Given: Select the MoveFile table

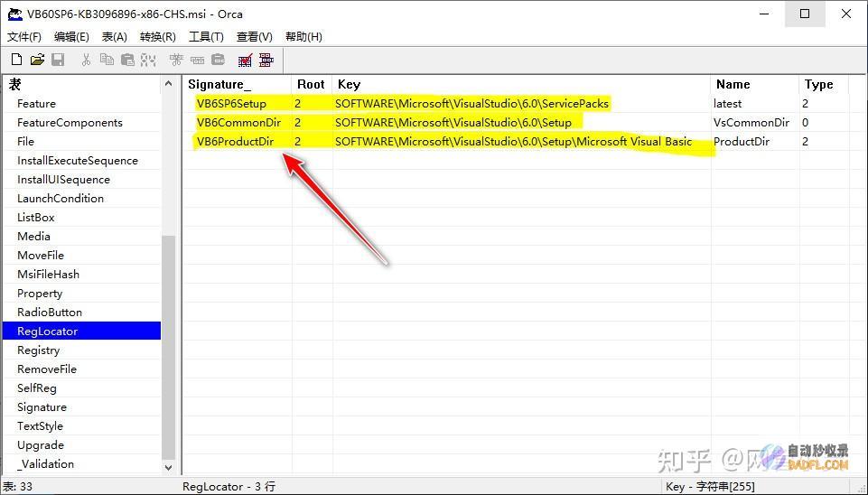Looking at the screenshot, I should tap(41, 256).
